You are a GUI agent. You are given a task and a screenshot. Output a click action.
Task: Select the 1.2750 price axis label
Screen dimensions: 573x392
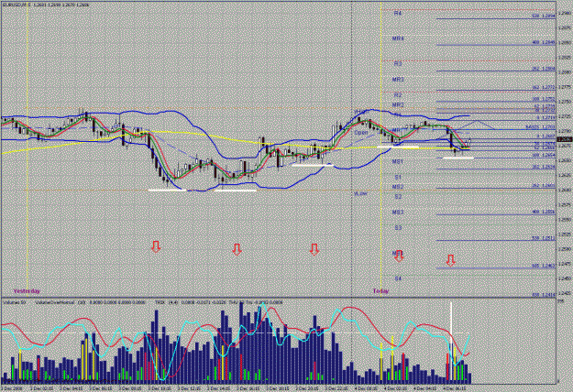point(565,102)
